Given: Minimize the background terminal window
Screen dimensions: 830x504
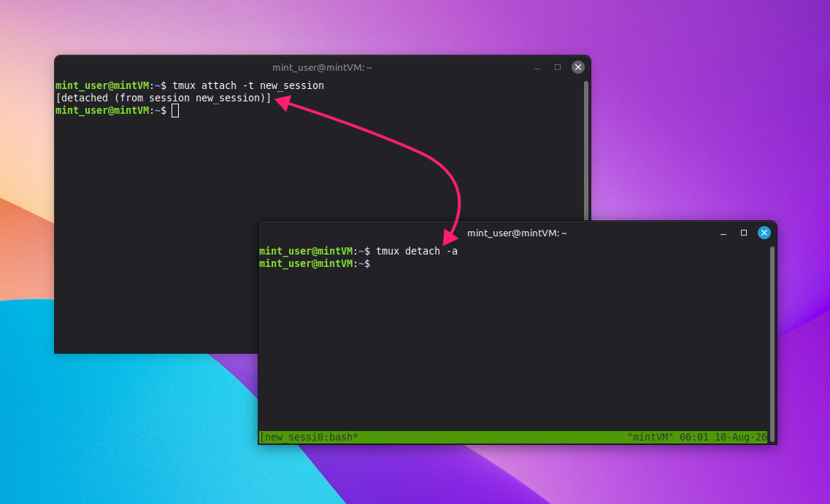Looking at the screenshot, I should point(537,68).
